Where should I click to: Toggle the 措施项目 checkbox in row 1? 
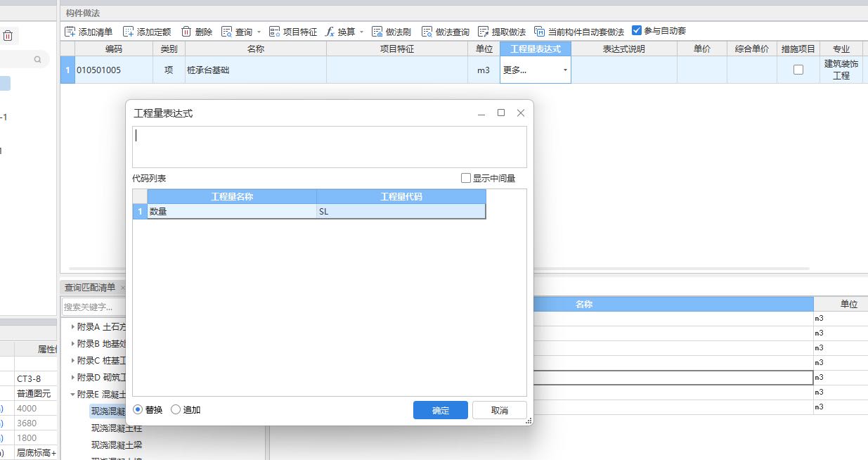pyautogui.click(x=798, y=70)
